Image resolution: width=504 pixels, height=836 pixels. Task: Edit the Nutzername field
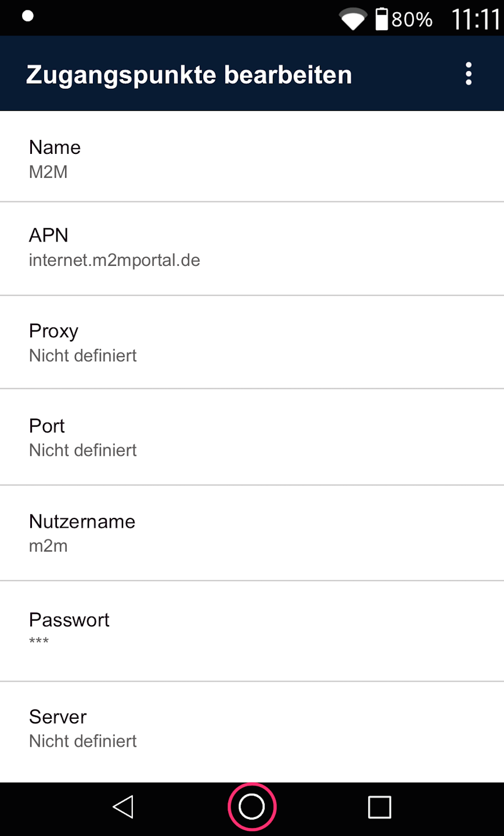point(252,532)
